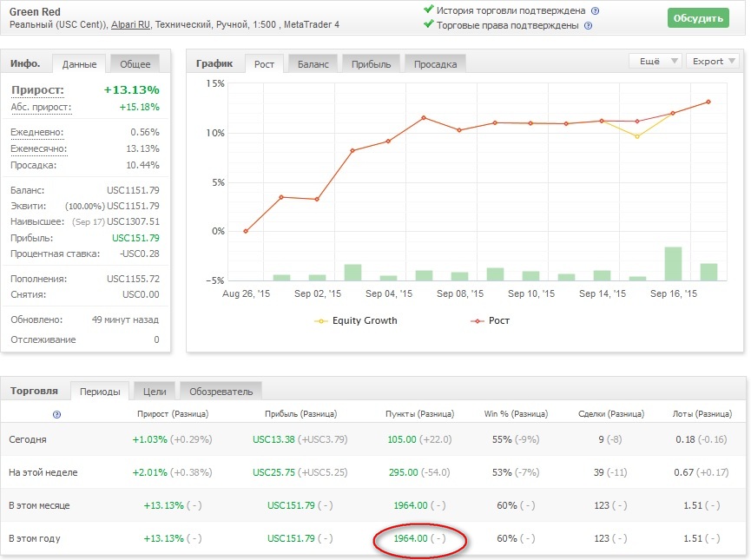Viewport: 751px width, 560px height.
Task: Click the 10.44% drawdown value
Action: click(142, 165)
